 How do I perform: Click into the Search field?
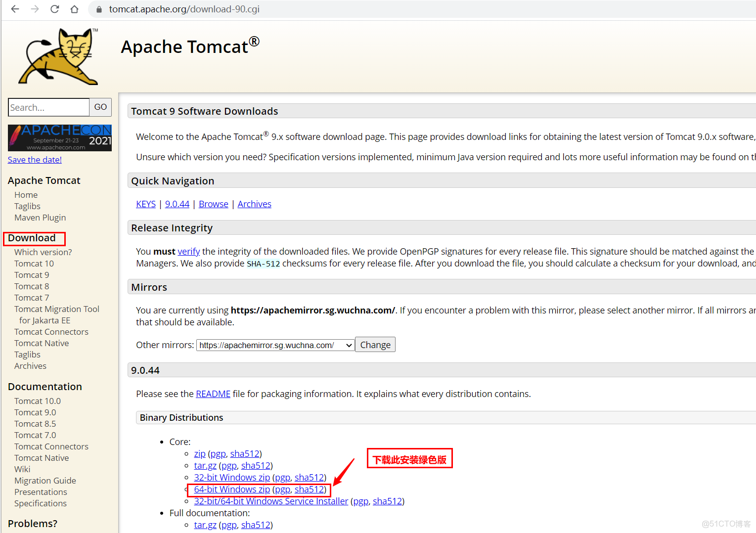(48, 107)
